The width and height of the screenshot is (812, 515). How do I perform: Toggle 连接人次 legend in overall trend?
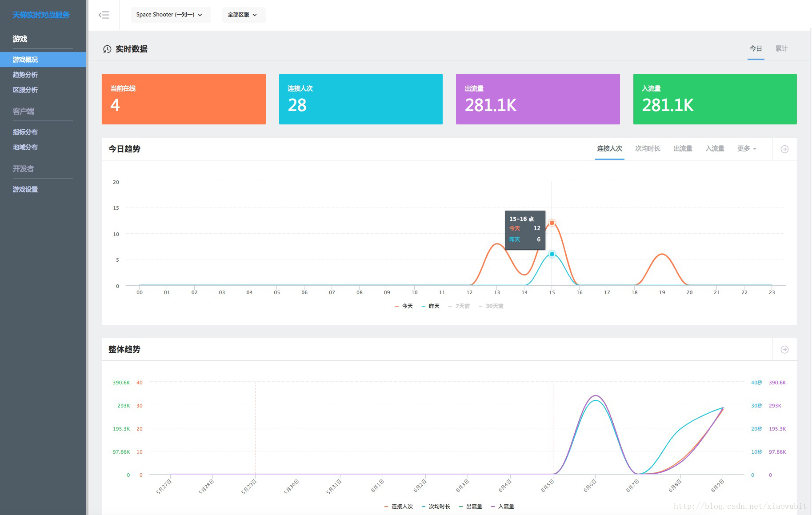398,507
